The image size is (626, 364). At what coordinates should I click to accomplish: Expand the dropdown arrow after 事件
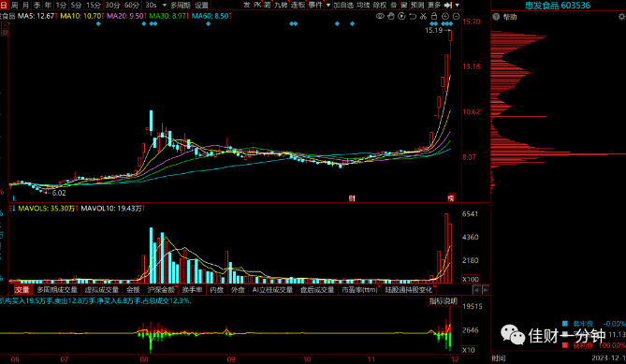click(328, 6)
